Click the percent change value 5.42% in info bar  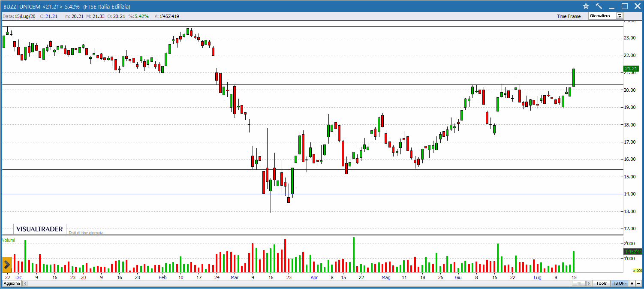(x=142, y=16)
